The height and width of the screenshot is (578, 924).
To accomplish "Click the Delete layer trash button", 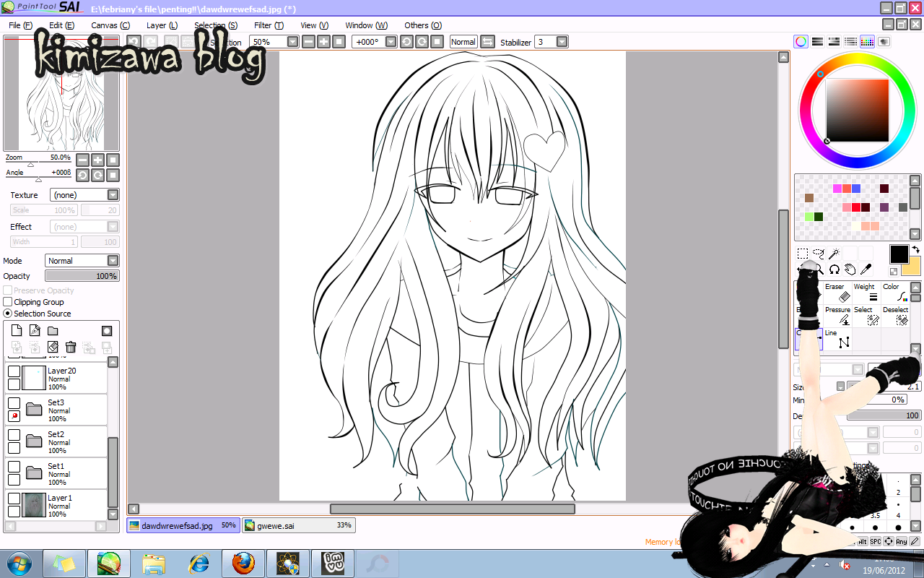I will tap(70, 347).
